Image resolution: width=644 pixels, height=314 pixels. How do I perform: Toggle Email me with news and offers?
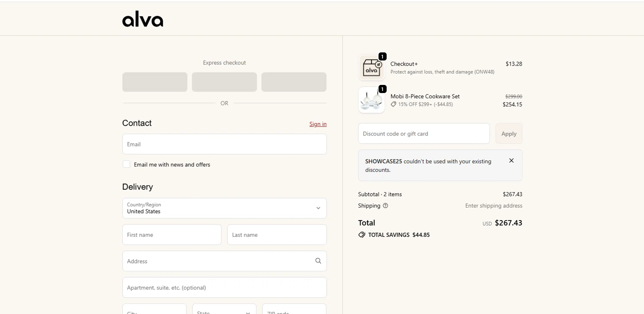126,164
